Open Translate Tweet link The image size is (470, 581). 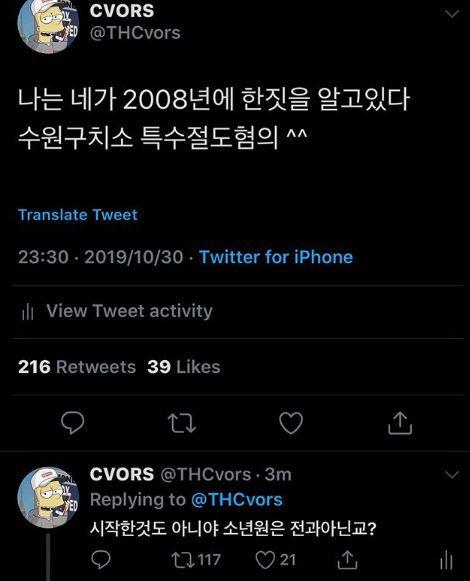coord(78,215)
